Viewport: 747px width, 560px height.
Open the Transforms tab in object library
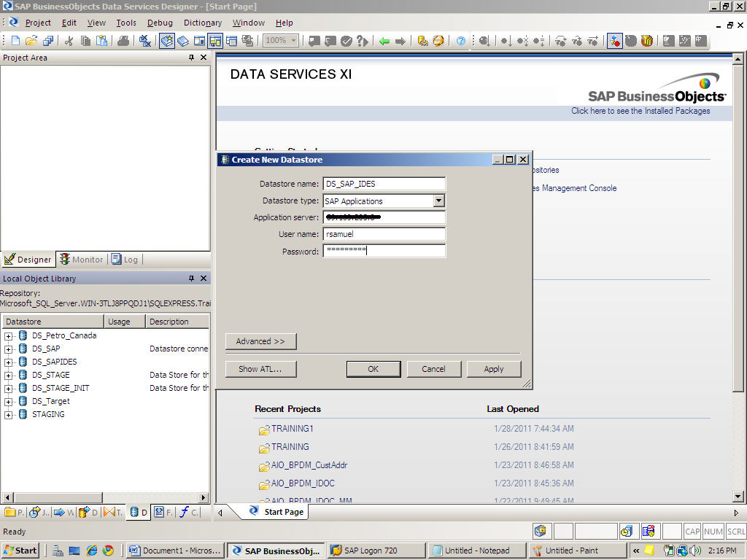(x=113, y=513)
